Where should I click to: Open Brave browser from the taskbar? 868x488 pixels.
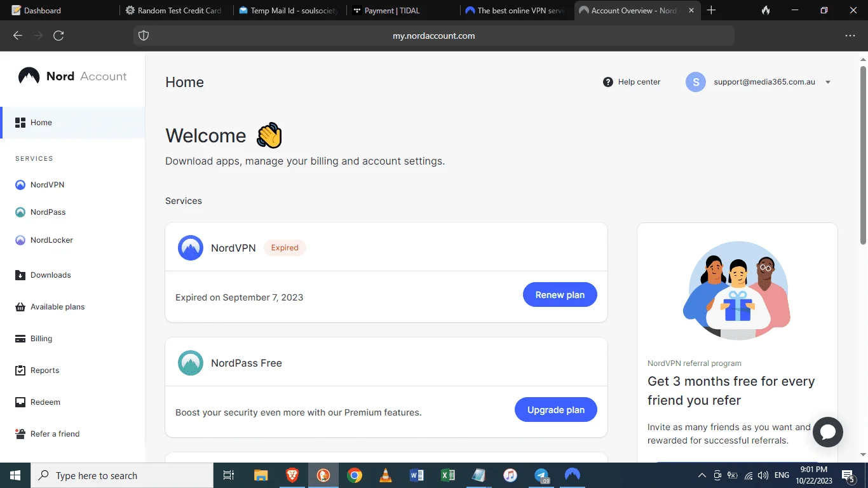[292, 475]
